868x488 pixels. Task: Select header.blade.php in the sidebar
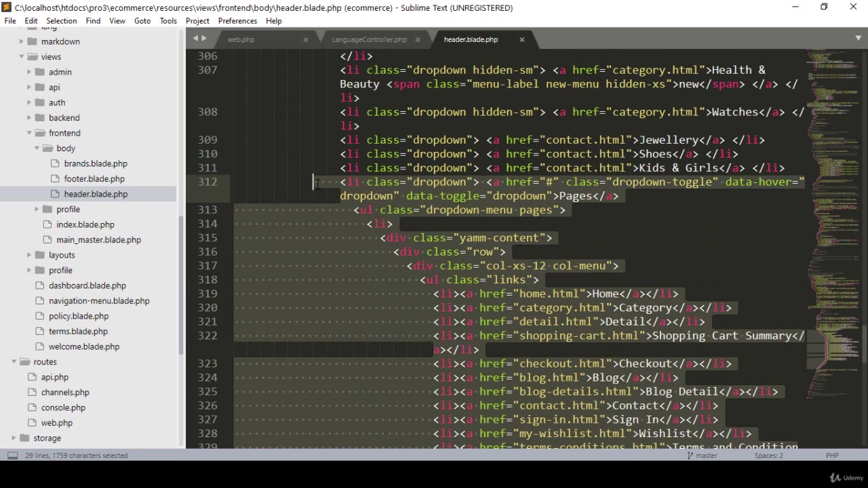(x=96, y=194)
